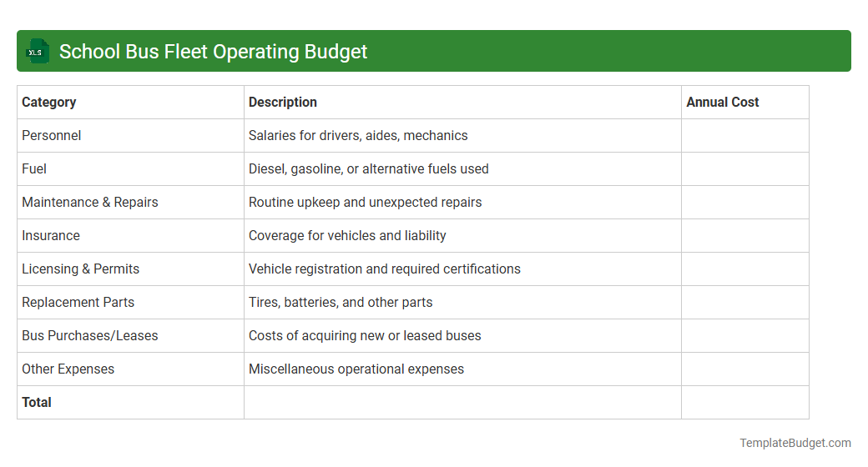
Task: Click the Annual Cost cell in Total row
Action: [745, 402]
